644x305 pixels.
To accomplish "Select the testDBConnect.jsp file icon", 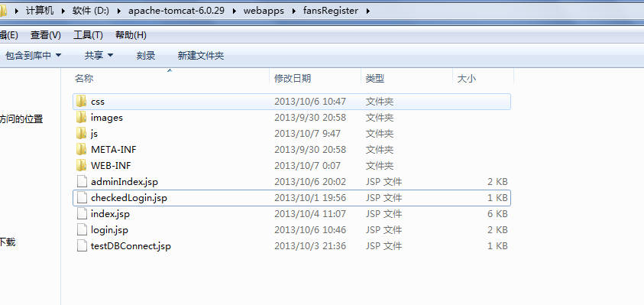I will point(83,246).
